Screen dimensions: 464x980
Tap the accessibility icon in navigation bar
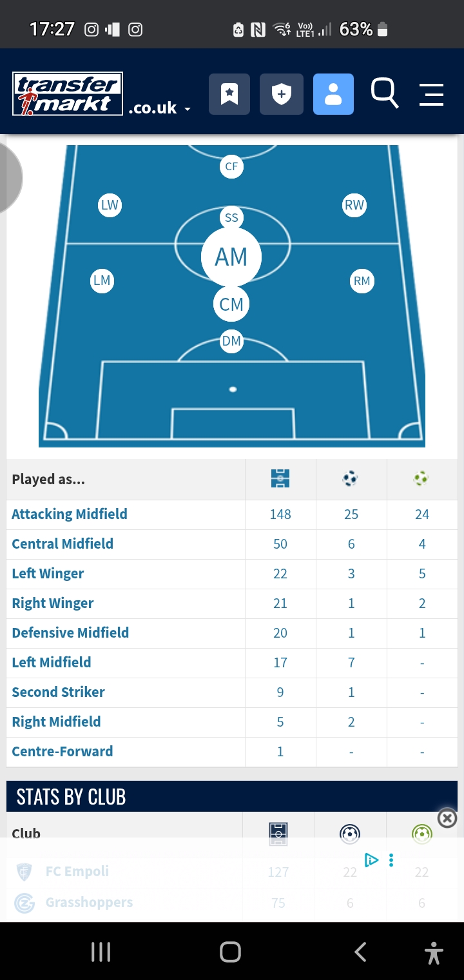434,952
